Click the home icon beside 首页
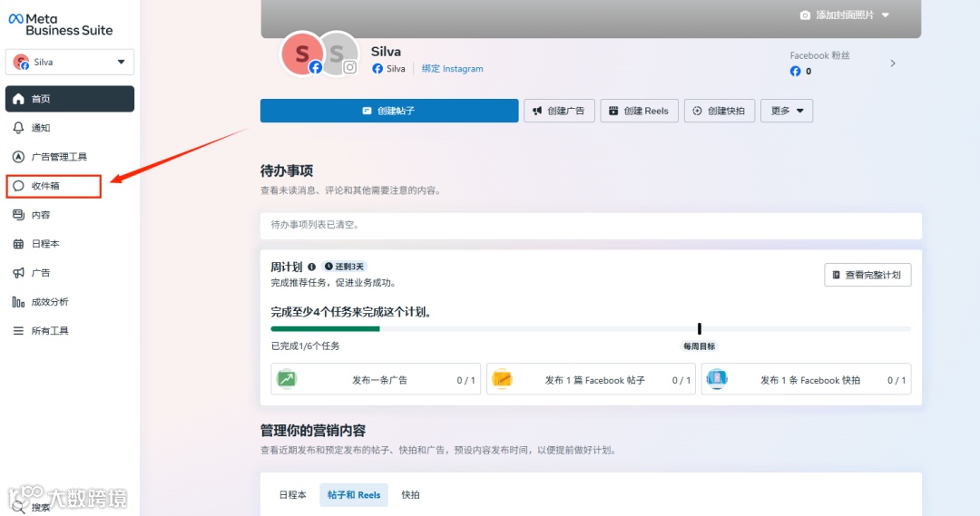The image size is (980, 516). click(19, 99)
